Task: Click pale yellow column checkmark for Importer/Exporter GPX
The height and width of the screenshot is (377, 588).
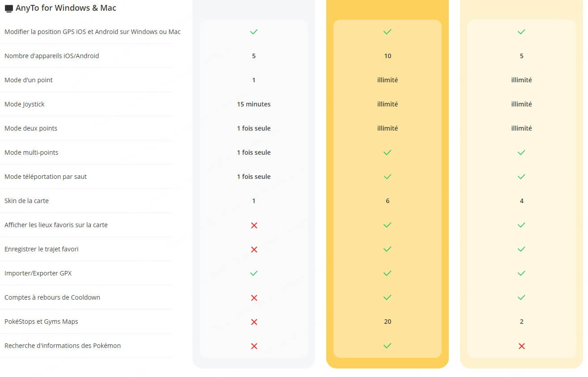Action: click(x=521, y=273)
